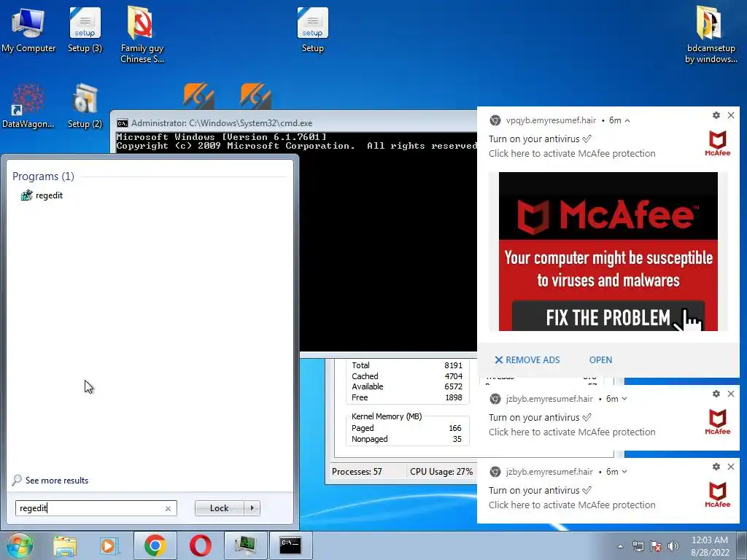The image size is (747, 560).
Task: Click the Total 8191 memory row
Action: 407,365
